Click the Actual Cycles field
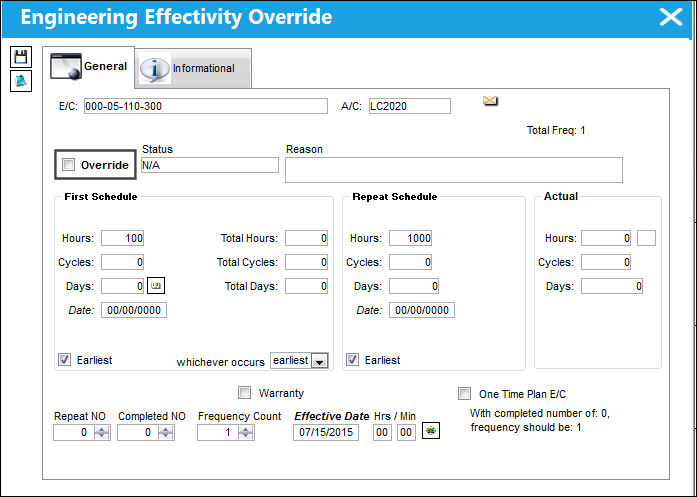Viewport: 697px width, 497px height. pyautogui.click(x=606, y=262)
